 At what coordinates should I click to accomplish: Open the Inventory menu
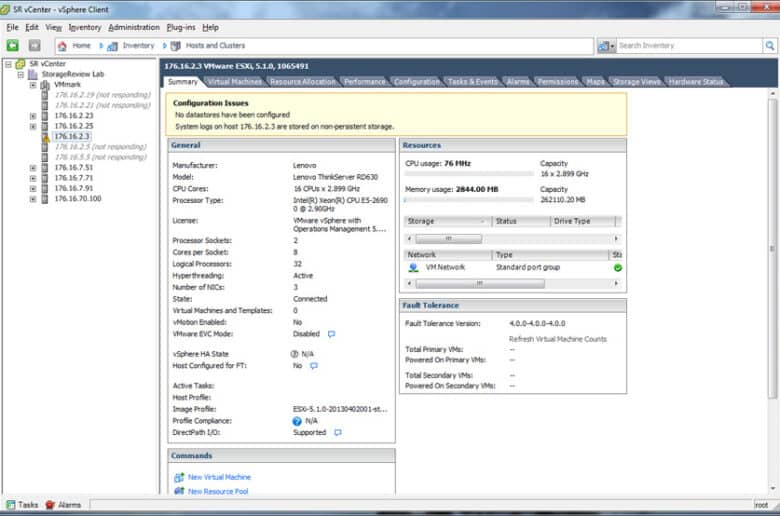[85, 27]
